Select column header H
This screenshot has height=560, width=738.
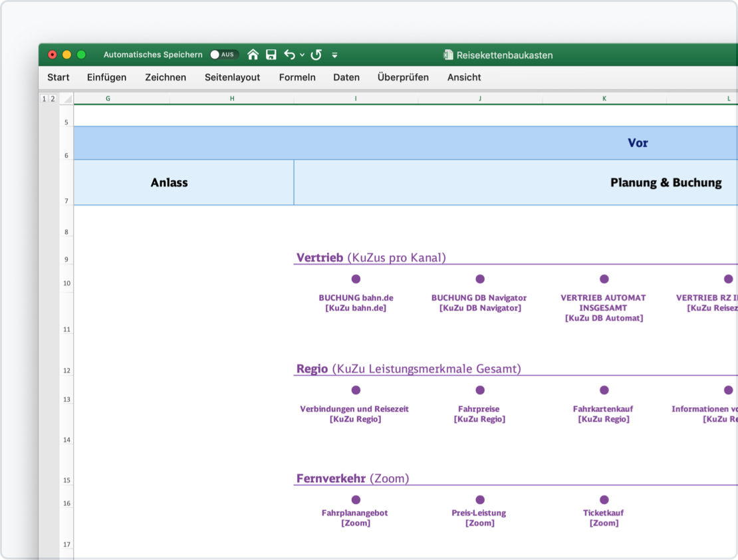[231, 98]
